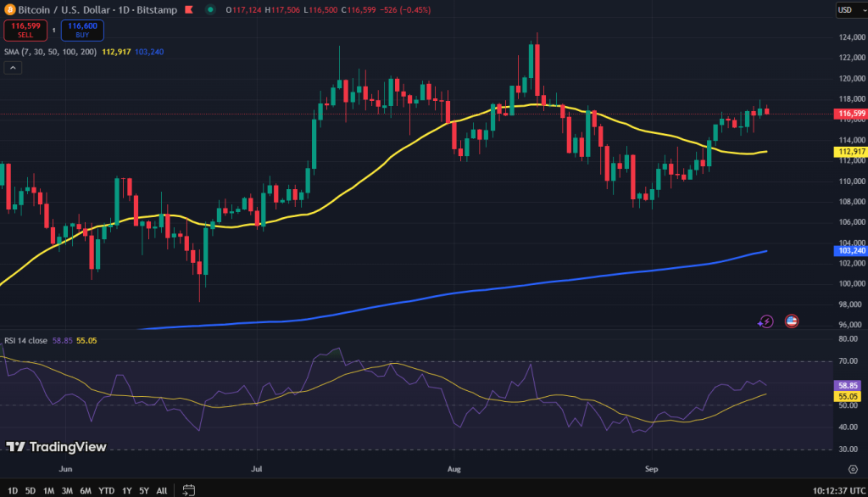Click the yellow 55.05 RSI legend value

point(87,340)
